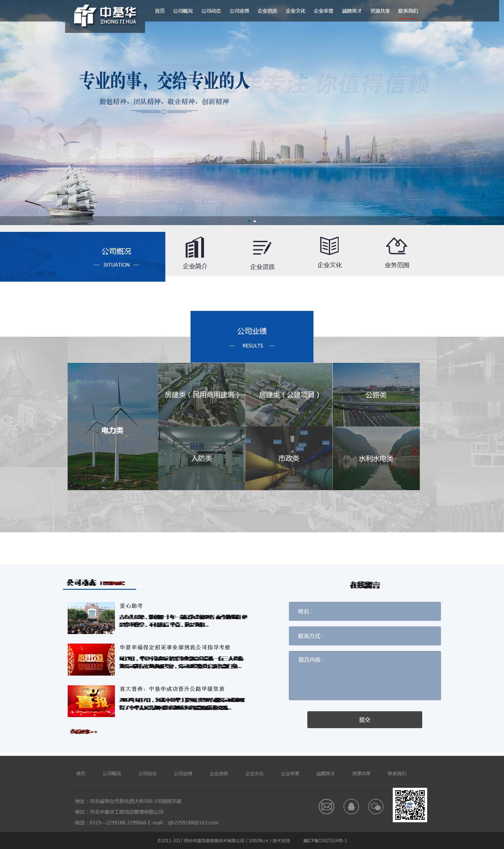Submit the message form with 提交
The image size is (504, 849).
364,720
